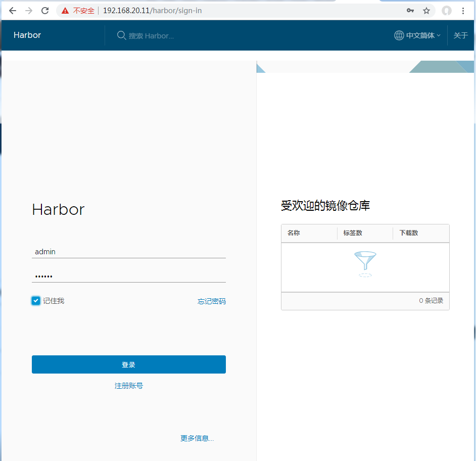Bookmark this page with star icon
The width and height of the screenshot is (476, 461).
tap(426, 11)
